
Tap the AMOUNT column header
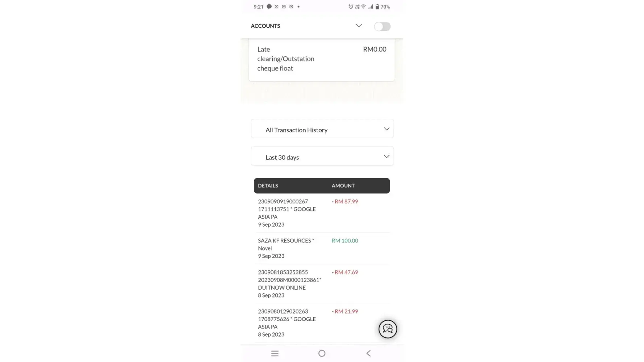pos(343,186)
